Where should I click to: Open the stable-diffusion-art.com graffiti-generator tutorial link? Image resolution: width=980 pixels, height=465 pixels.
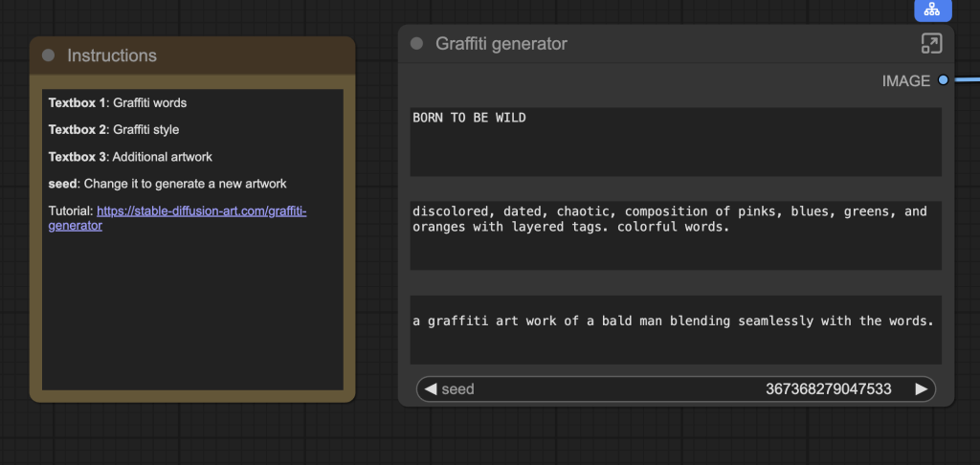point(201,210)
